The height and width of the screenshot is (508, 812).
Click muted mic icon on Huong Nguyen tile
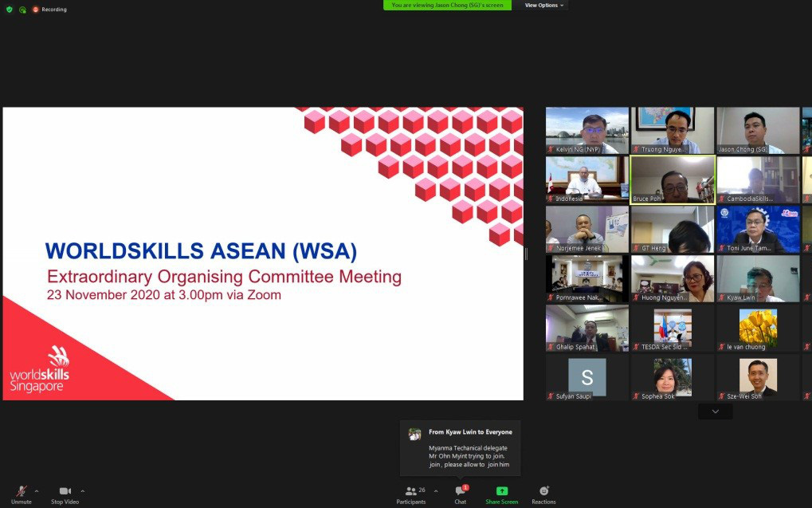point(636,297)
